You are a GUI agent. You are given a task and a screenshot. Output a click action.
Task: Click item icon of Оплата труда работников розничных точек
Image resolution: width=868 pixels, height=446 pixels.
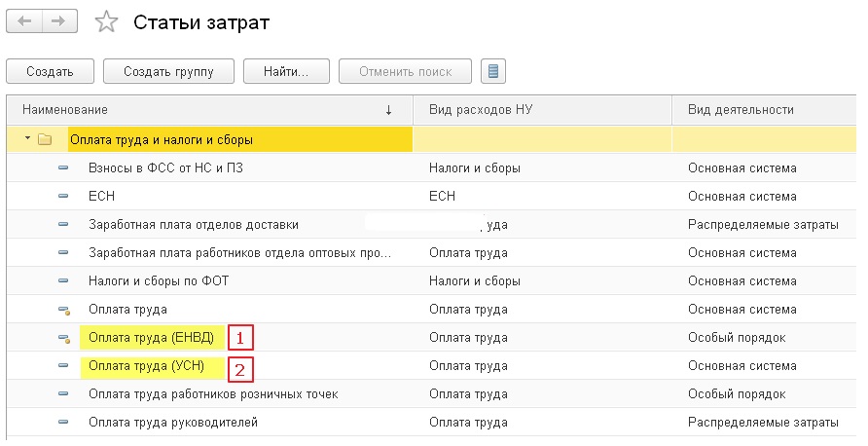click(63, 393)
